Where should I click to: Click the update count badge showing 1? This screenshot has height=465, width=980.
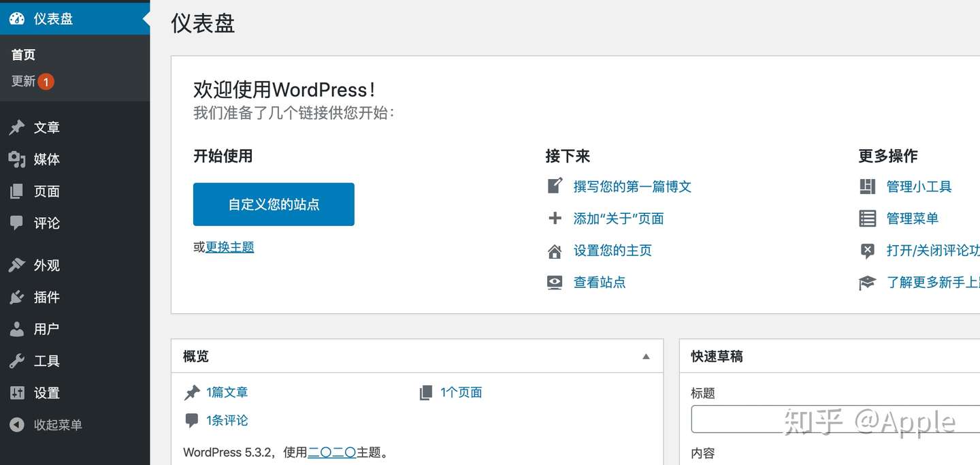coord(46,82)
